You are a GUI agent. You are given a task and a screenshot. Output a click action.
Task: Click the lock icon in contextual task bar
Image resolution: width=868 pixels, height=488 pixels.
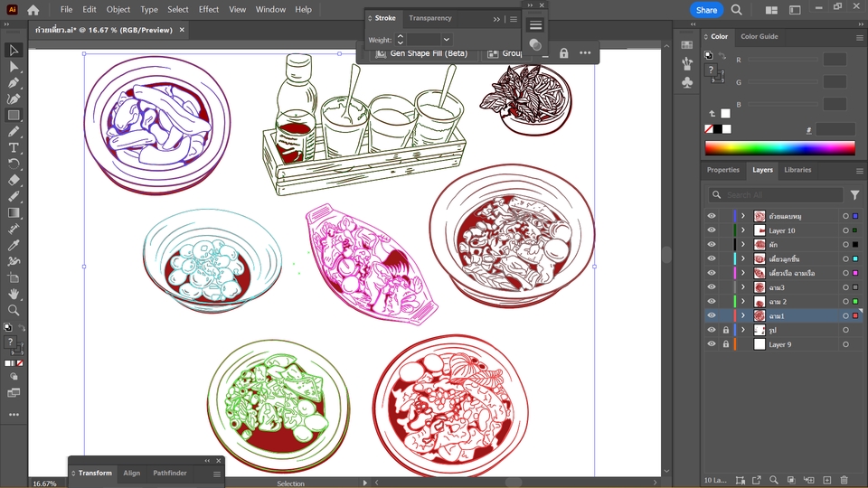coord(563,53)
